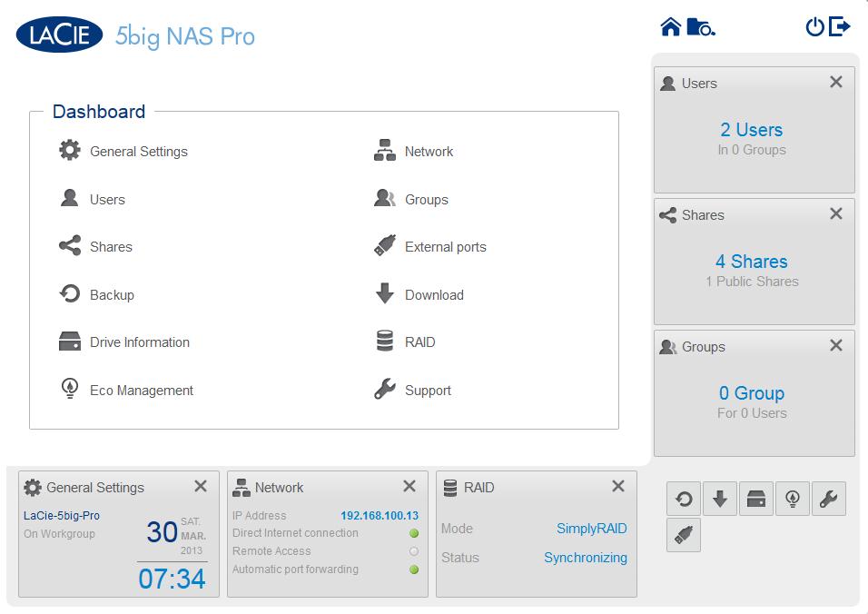Go to Groups page from Dashboard
This screenshot has width=868, height=614.
coord(427,200)
